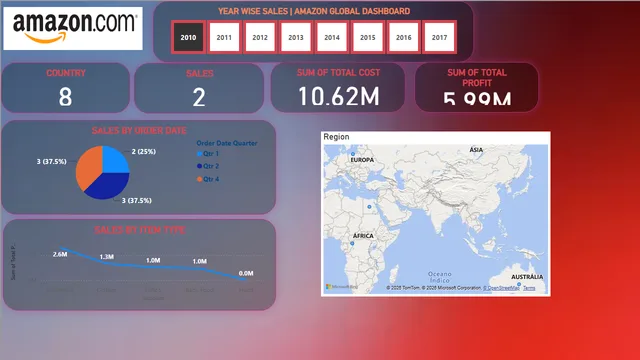Choose 2013 in the year slicer

296,37
